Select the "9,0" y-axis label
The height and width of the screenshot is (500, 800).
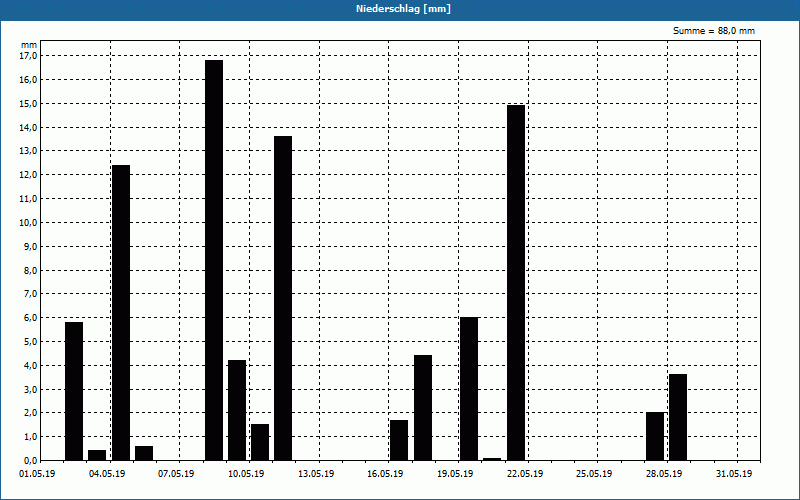click(x=31, y=246)
